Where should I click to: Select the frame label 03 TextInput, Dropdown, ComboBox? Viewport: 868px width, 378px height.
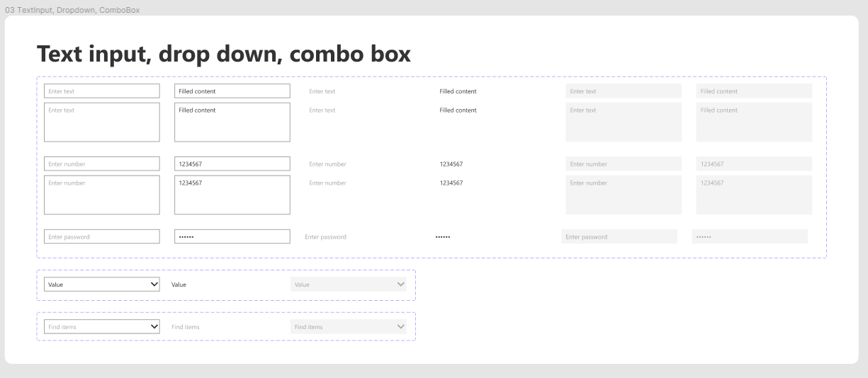(72, 10)
